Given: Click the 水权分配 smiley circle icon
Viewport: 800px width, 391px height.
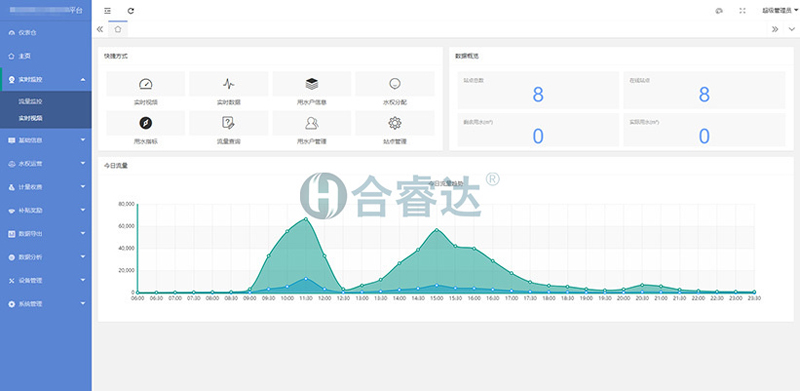Looking at the screenshot, I should point(394,83).
